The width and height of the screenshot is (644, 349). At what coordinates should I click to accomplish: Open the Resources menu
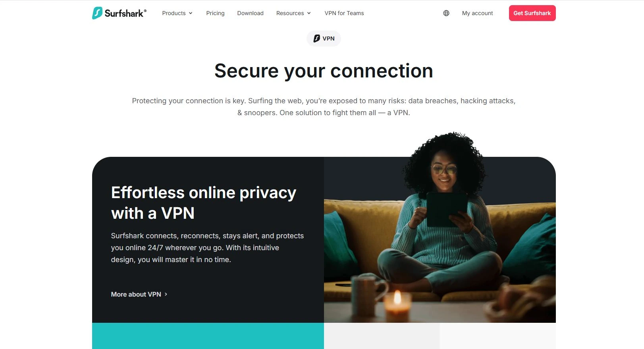(294, 13)
